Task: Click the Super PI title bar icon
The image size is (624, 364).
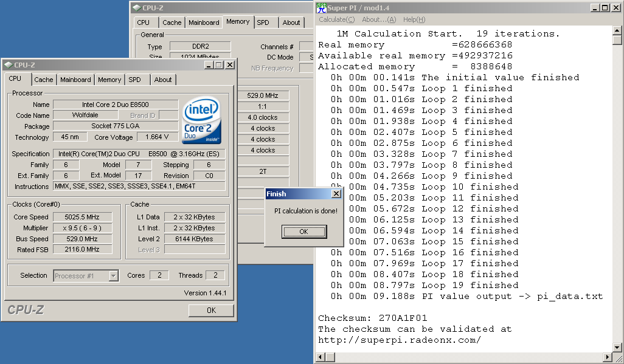Action: tap(321, 7)
